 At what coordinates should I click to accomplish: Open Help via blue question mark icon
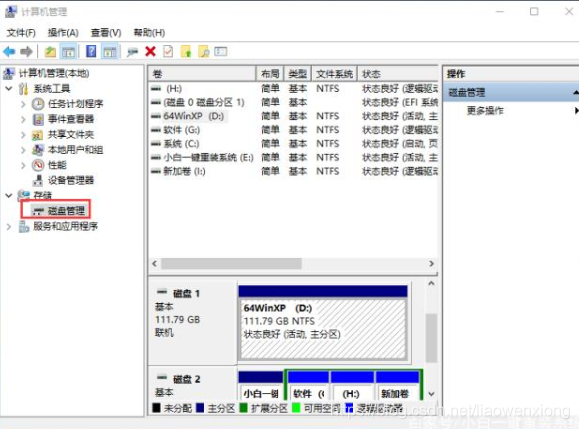[91, 51]
